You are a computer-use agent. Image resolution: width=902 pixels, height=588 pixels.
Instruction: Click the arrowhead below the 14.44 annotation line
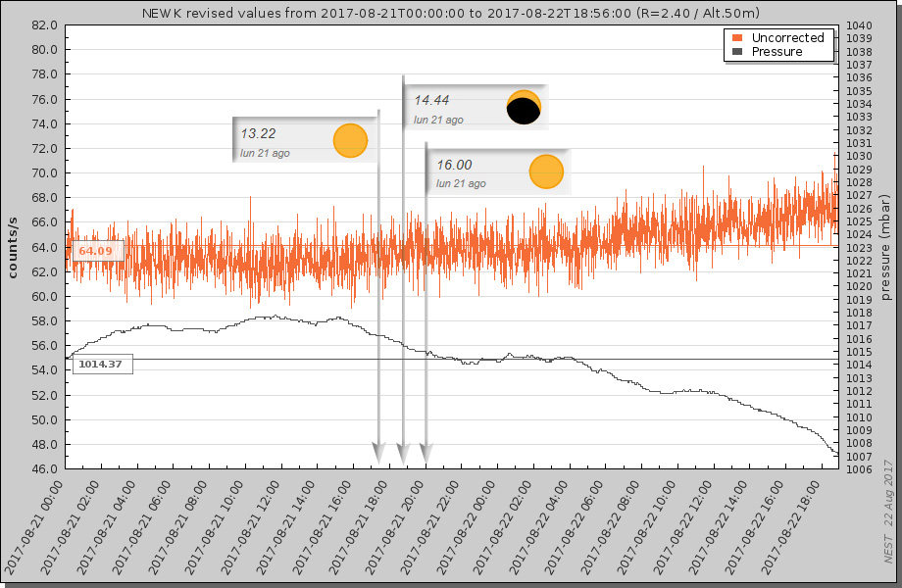(x=402, y=453)
